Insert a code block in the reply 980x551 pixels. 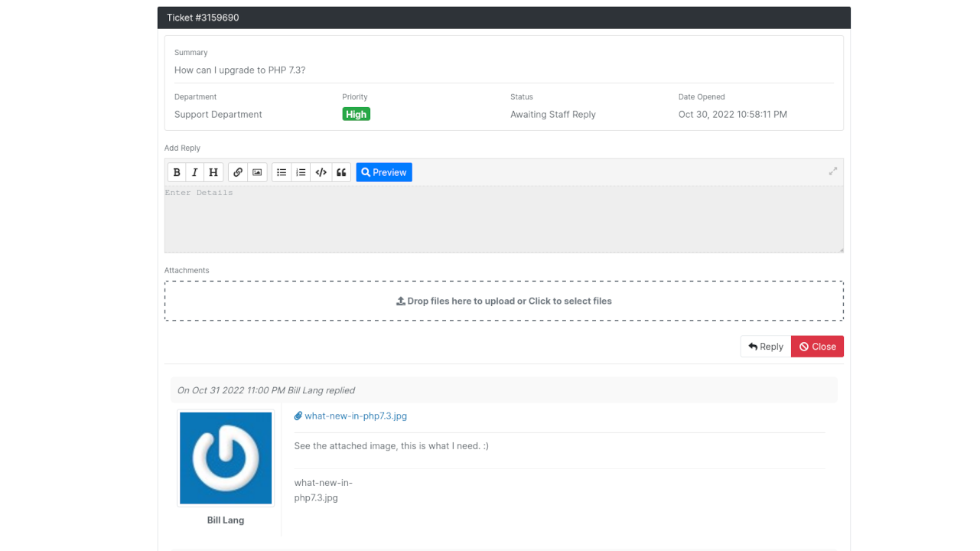(321, 172)
